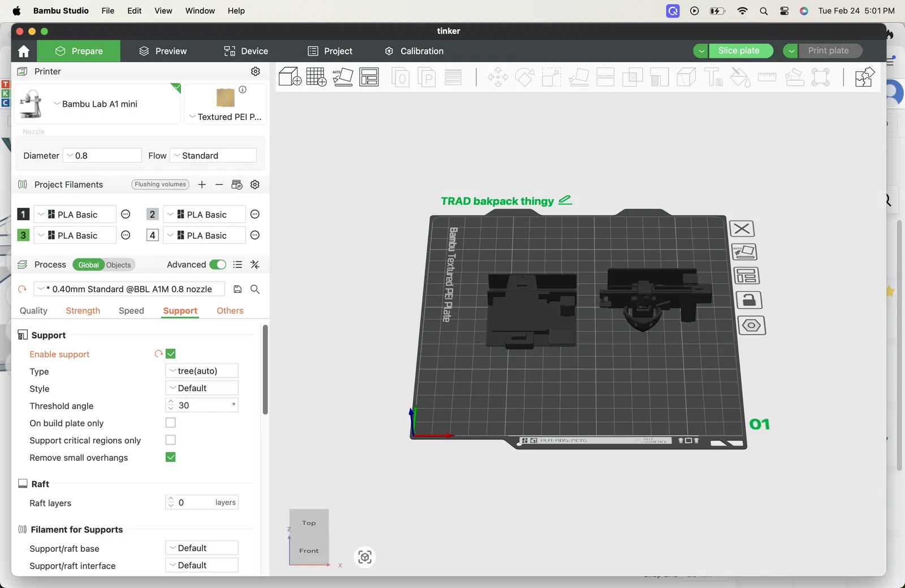
Task: Open printer settings gear icon
Action: [256, 71]
